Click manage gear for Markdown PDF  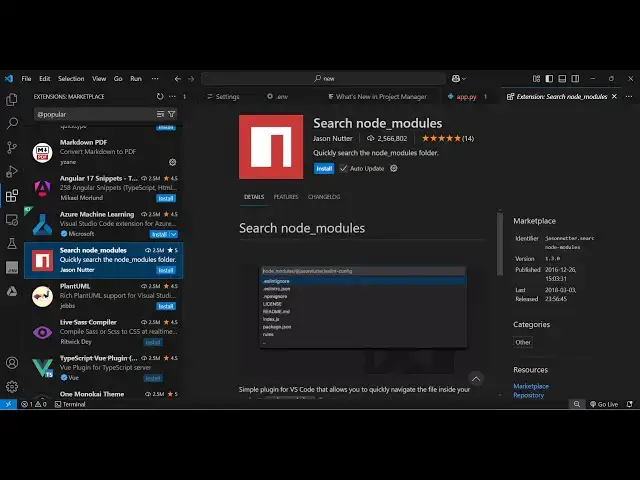[173, 162]
